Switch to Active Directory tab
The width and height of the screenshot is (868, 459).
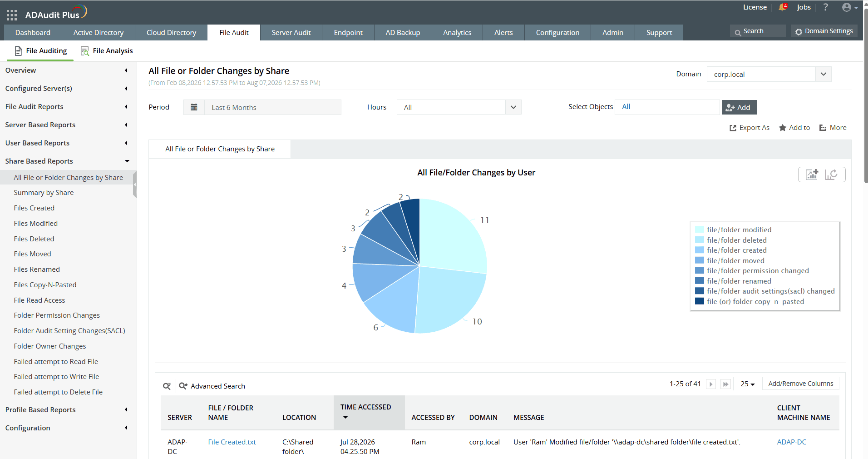point(99,33)
